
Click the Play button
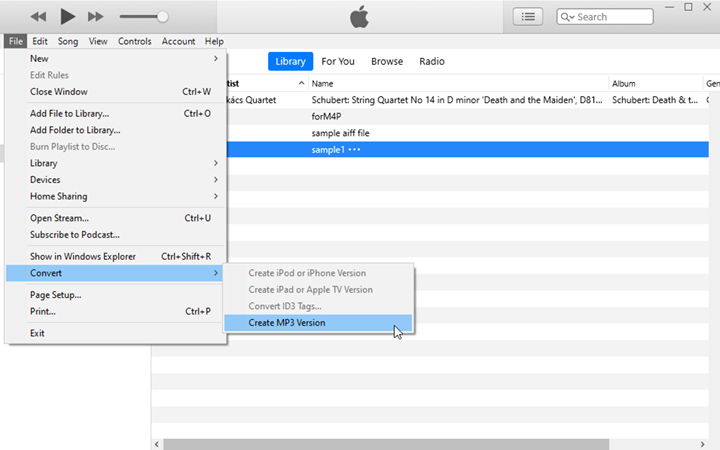(x=67, y=16)
